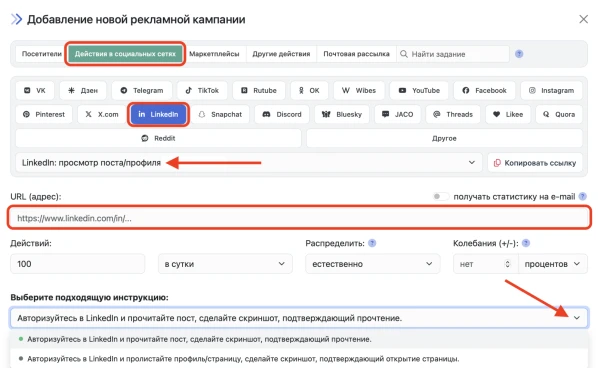Screen dimensions: 598x368
Task: Pick the Bluesky network button
Action: 342,114
